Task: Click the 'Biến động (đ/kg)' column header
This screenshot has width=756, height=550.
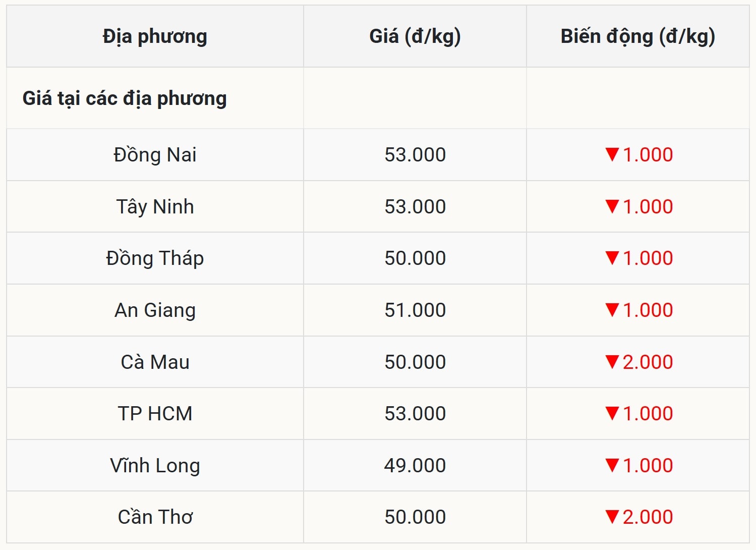Action: coord(637,36)
